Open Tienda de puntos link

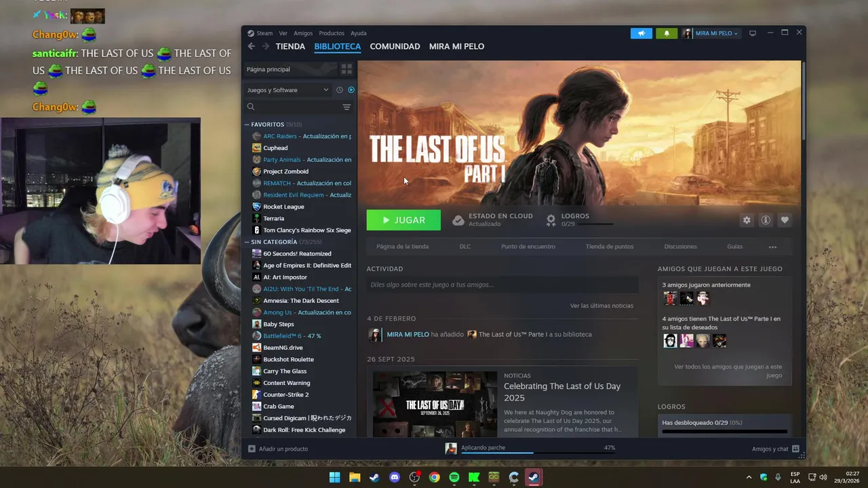pos(610,247)
